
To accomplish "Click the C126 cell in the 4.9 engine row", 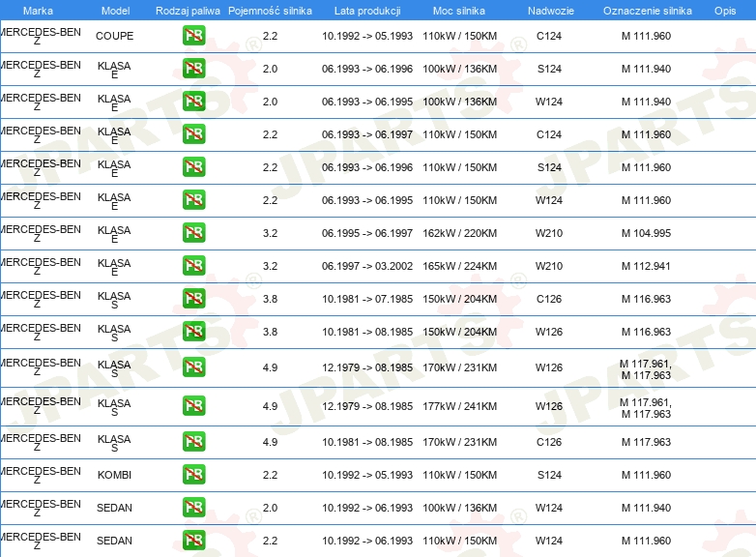I will 549,442.
